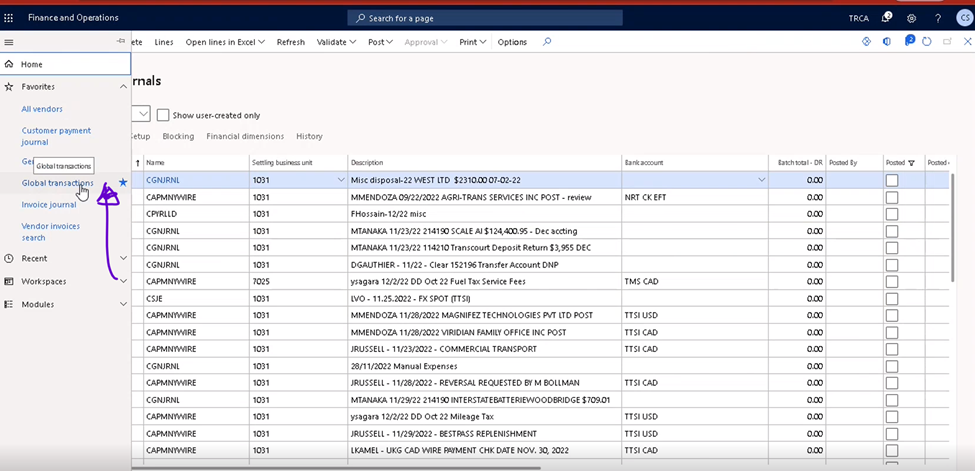Collapse the Favorites section chevron

(x=123, y=86)
